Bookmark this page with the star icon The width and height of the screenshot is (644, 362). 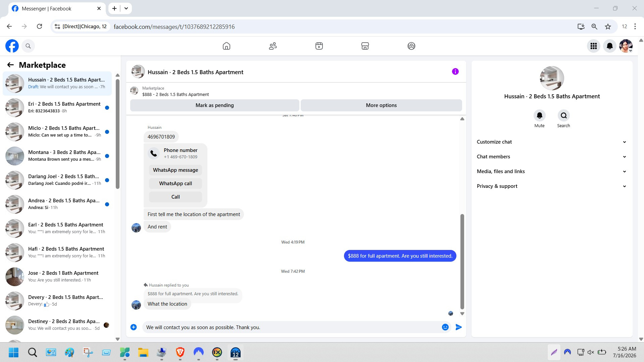point(608,27)
